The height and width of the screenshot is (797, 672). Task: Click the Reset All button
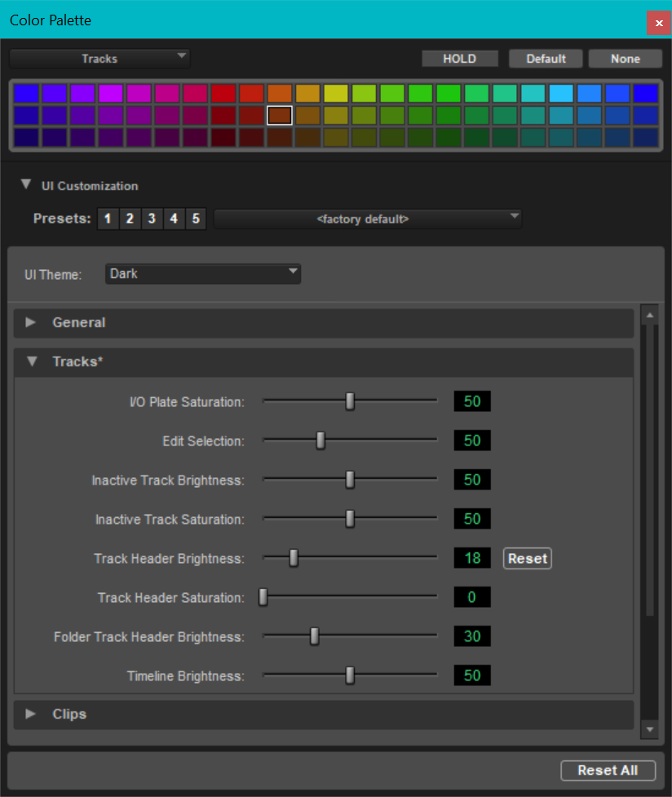(x=608, y=771)
